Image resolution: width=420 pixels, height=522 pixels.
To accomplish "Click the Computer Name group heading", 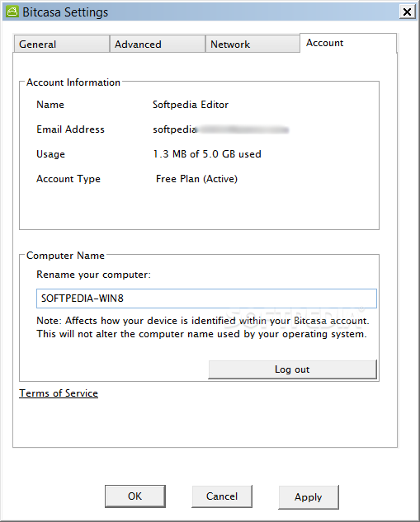I will (65, 256).
